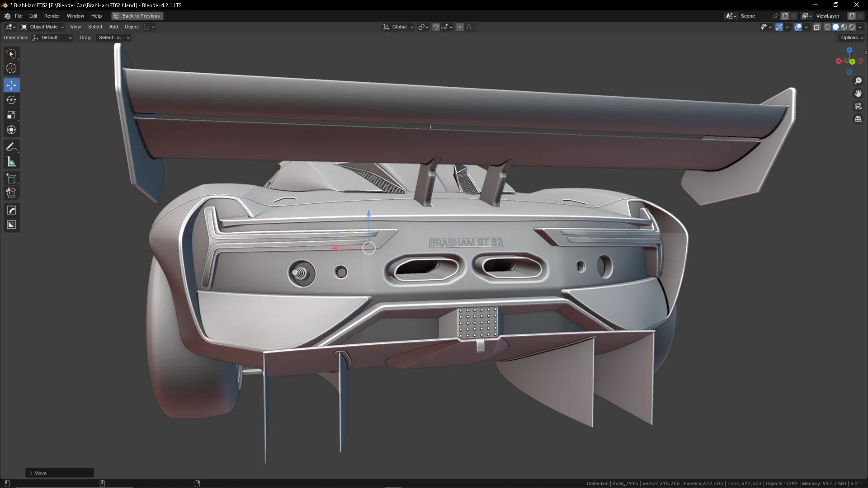868x488 pixels.
Task: Select the Transform tool
Action: [11, 130]
